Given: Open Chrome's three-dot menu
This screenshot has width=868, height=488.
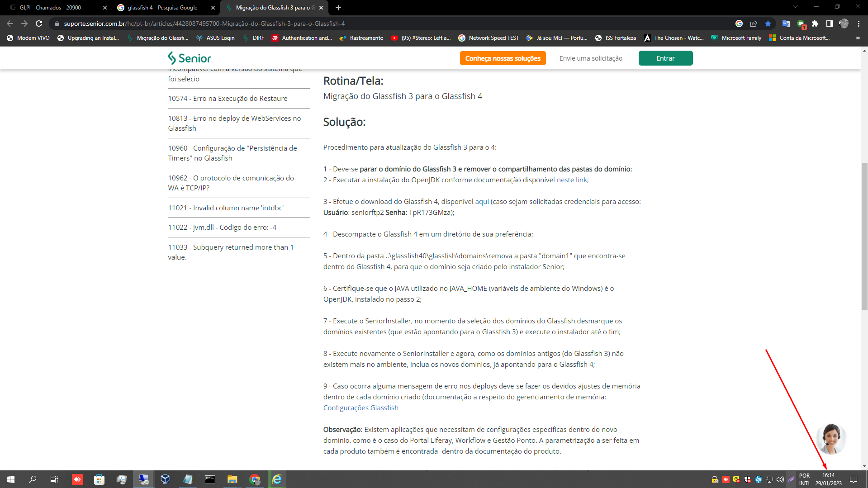Looking at the screenshot, I should [x=859, y=24].
